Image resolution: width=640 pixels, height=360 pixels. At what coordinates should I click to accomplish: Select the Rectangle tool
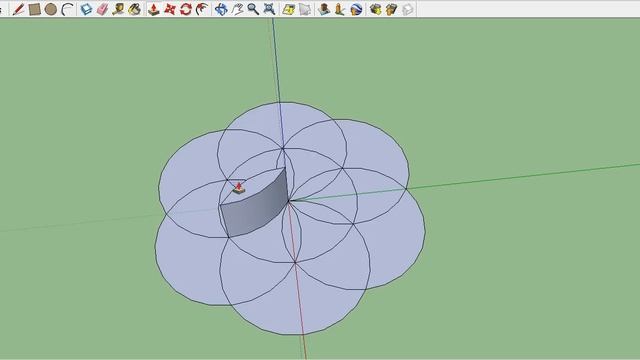(x=35, y=9)
